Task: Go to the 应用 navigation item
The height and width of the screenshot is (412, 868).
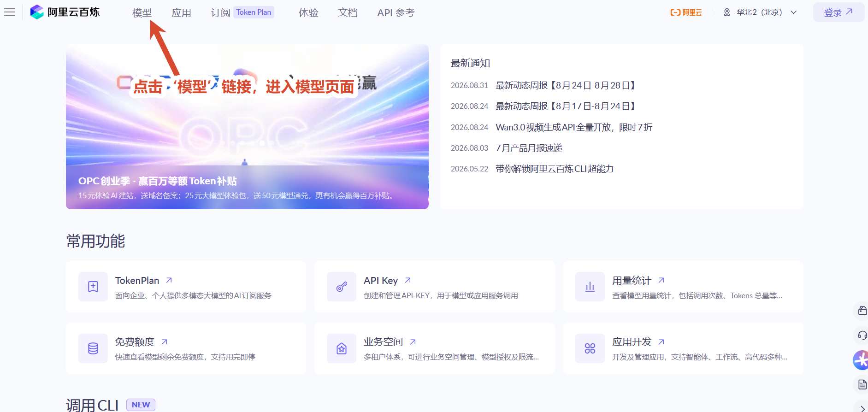Action: 181,13
